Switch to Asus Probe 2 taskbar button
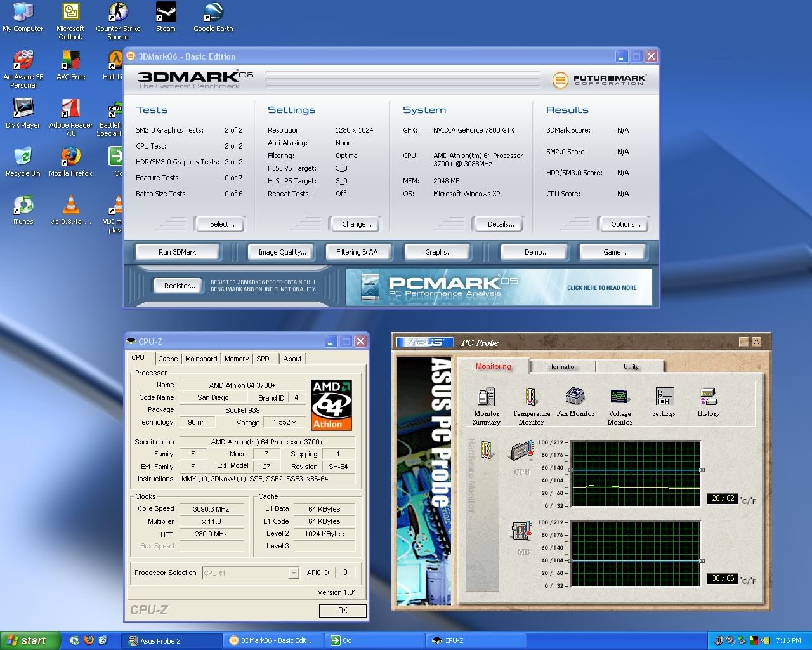 173,640
